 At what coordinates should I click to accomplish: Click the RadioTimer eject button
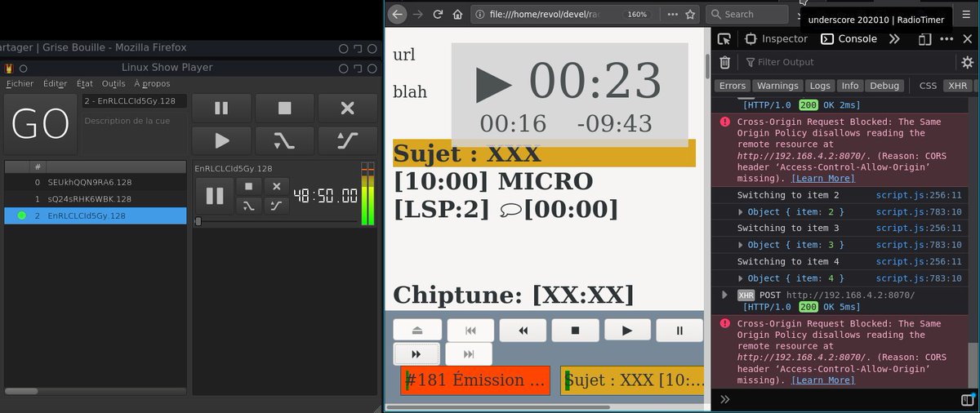click(417, 330)
